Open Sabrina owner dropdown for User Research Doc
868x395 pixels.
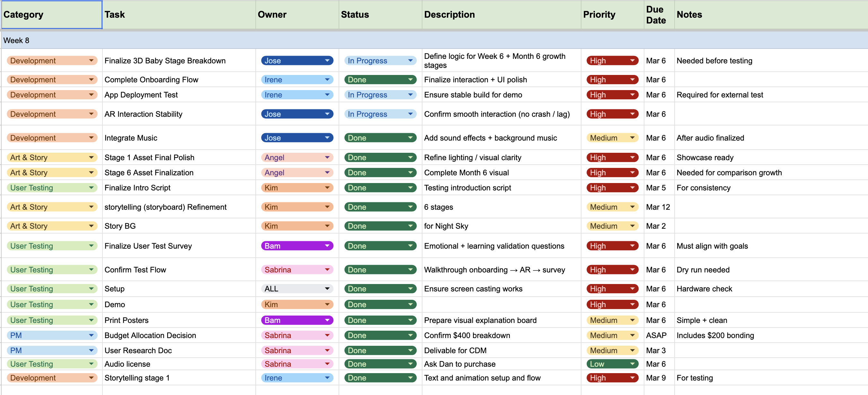tap(327, 351)
